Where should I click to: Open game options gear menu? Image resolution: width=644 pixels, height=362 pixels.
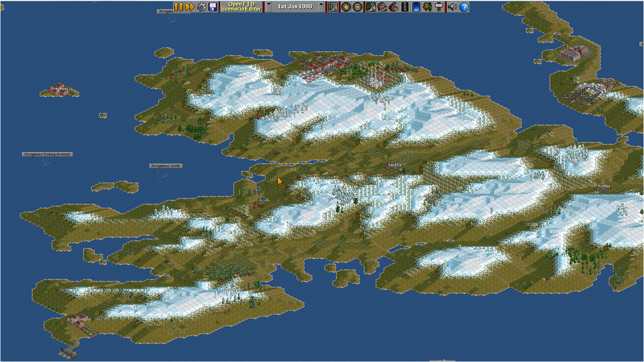pos(201,7)
